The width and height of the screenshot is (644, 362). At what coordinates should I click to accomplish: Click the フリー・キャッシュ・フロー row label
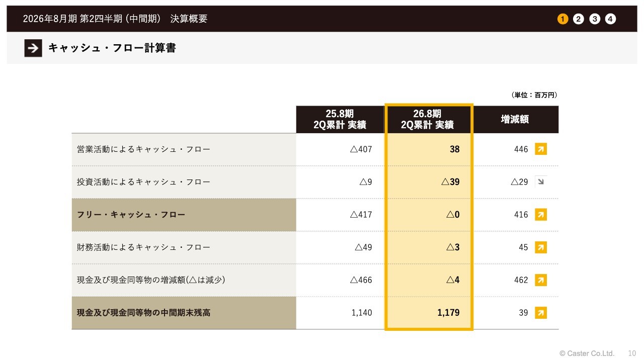tap(131, 215)
